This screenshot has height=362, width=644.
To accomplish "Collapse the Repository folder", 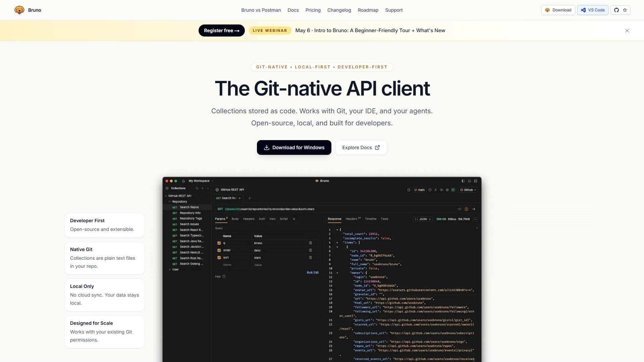I will coord(170,202).
